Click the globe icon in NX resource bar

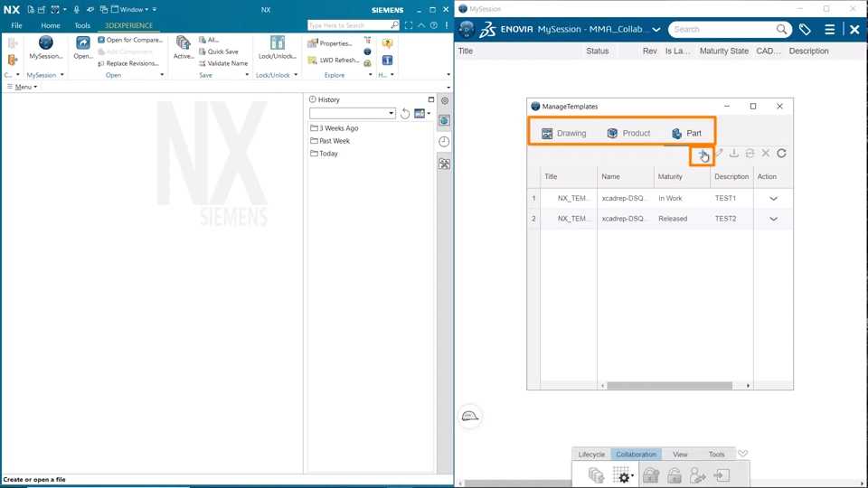(444, 120)
